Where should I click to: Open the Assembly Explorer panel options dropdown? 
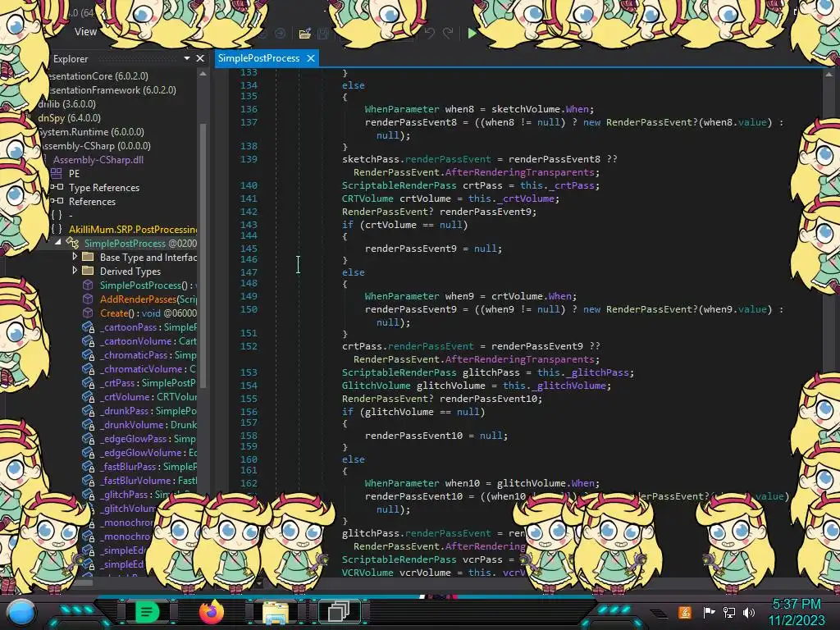(187, 58)
